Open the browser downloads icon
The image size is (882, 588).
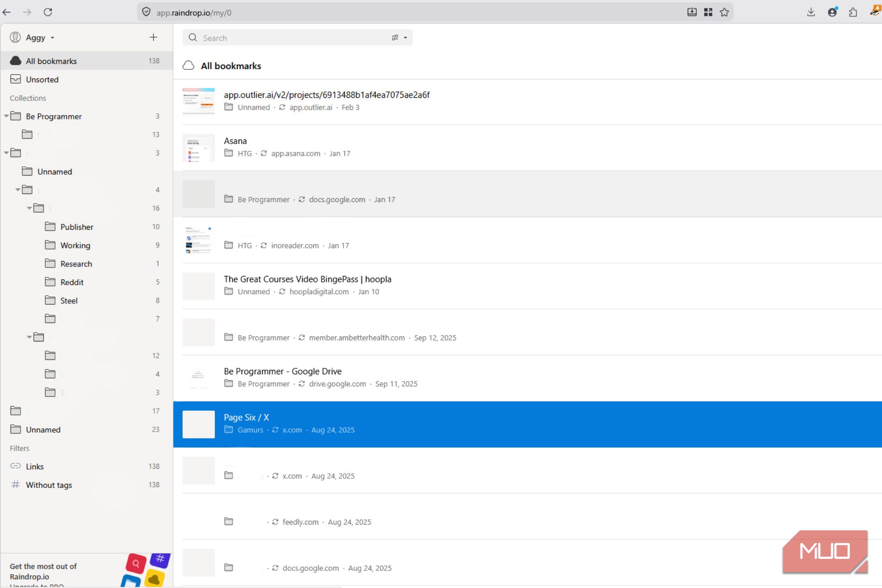pyautogui.click(x=811, y=12)
